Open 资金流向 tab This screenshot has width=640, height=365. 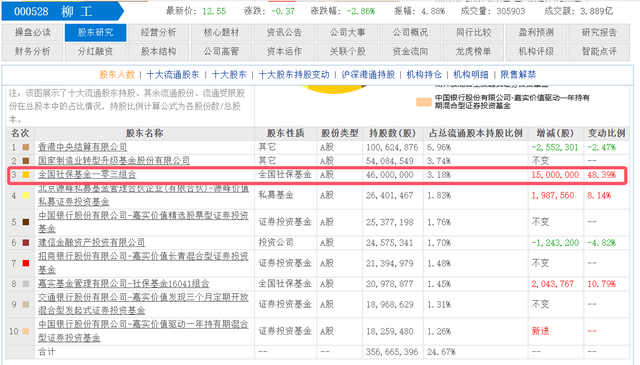pyautogui.click(x=410, y=52)
